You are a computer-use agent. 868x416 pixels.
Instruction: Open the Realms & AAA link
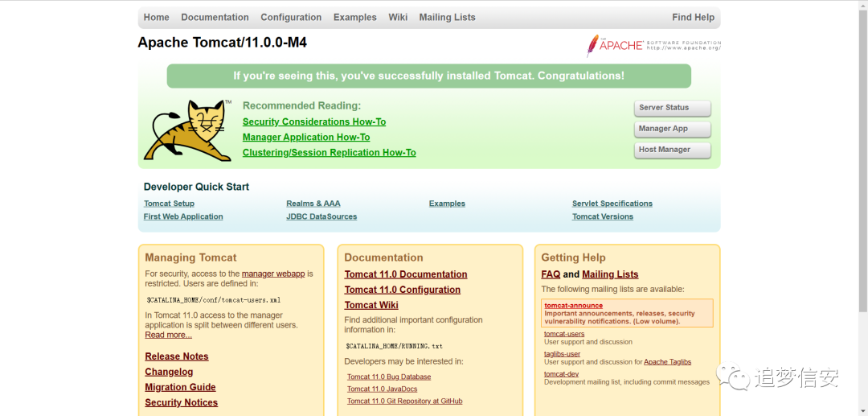[x=313, y=204]
